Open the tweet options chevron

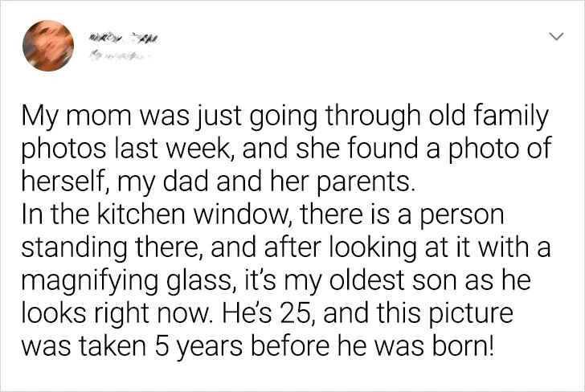[x=554, y=36]
